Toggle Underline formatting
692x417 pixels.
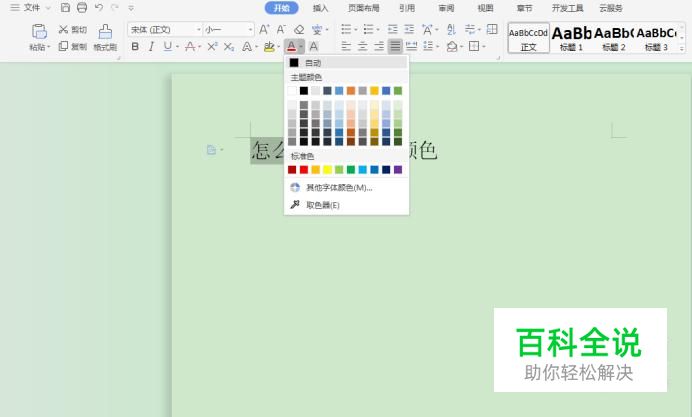tap(167, 46)
